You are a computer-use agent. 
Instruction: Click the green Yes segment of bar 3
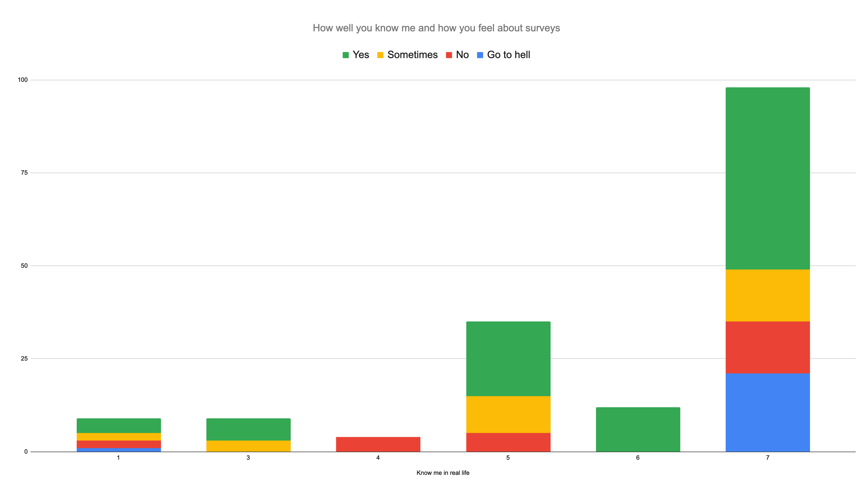point(248,429)
